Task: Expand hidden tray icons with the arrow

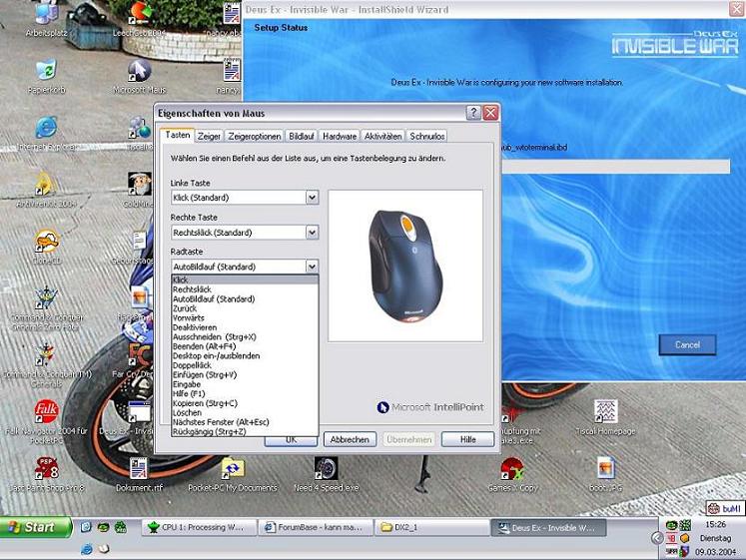Action: point(657,538)
